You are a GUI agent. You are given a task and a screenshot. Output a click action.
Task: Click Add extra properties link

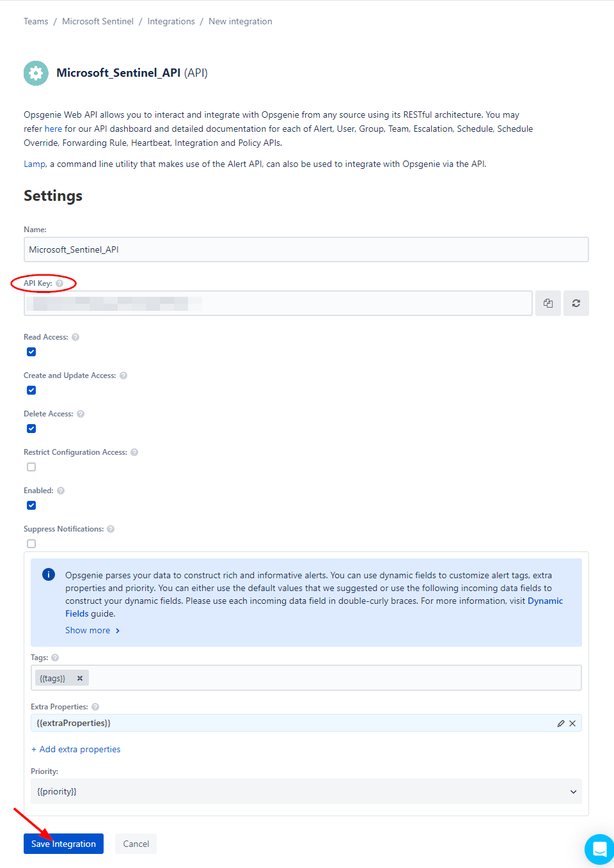(76, 750)
